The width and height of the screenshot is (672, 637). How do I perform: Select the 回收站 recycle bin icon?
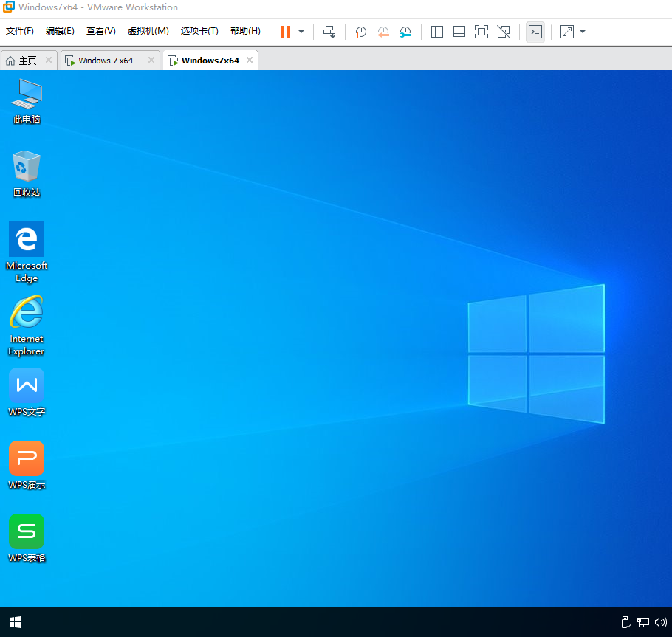pyautogui.click(x=27, y=174)
